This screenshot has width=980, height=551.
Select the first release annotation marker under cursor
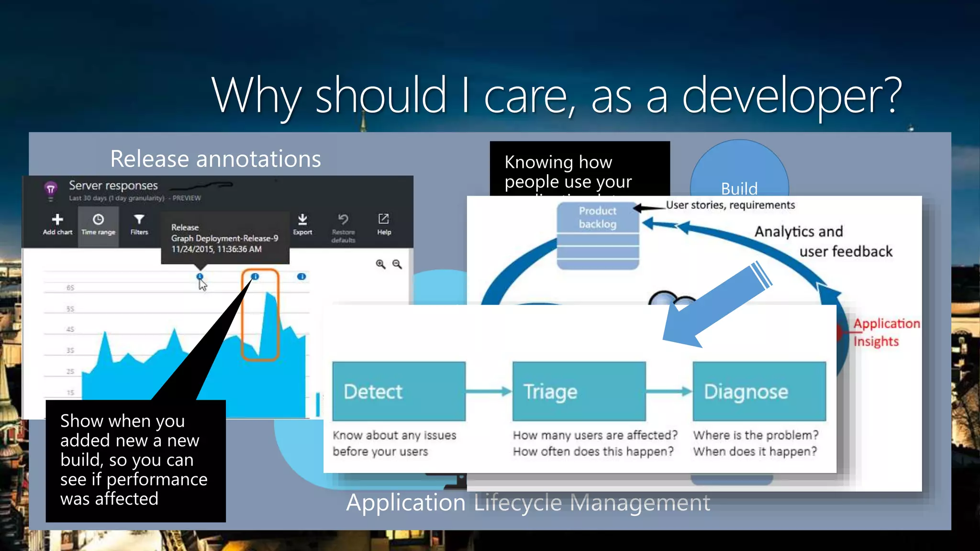click(x=200, y=276)
